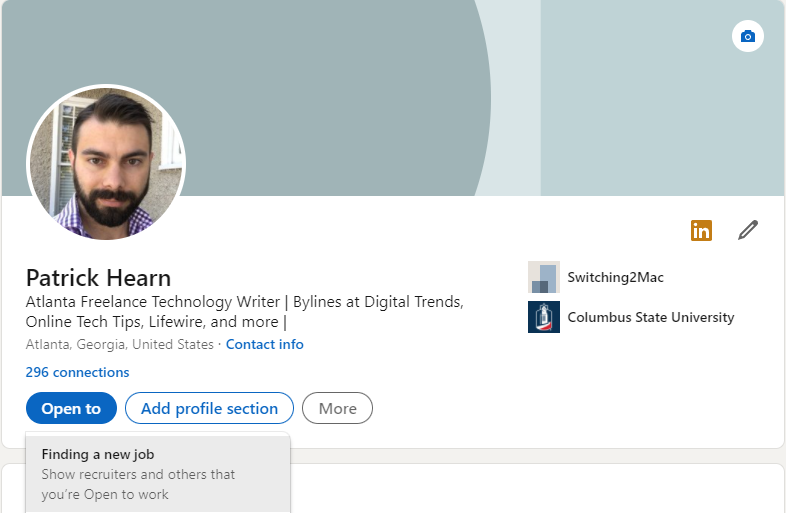Screen dimensions: 786x513
Task: Click the Switching2Mac company logo
Action: 543,277
